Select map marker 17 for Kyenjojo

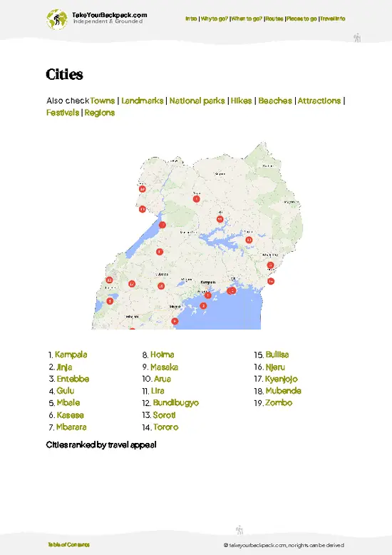(x=132, y=283)
